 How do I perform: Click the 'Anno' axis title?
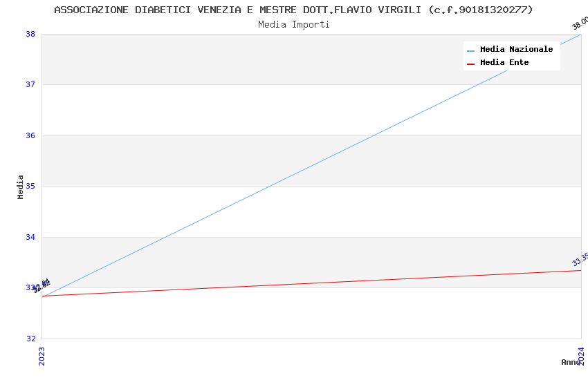[571, 362]
